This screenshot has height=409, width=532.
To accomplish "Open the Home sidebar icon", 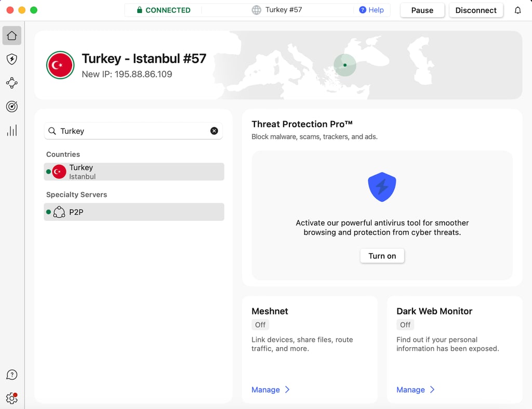I will 12,35.
